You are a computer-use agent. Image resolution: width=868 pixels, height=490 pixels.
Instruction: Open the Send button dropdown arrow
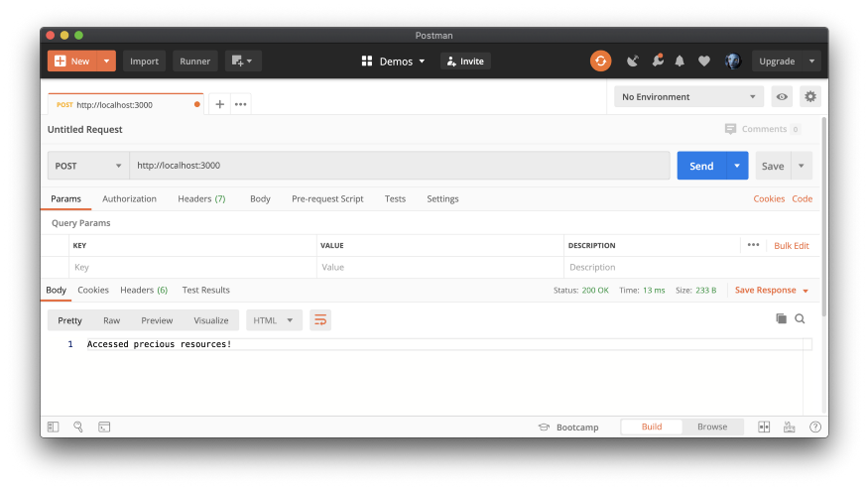click(x=737, y=166)
